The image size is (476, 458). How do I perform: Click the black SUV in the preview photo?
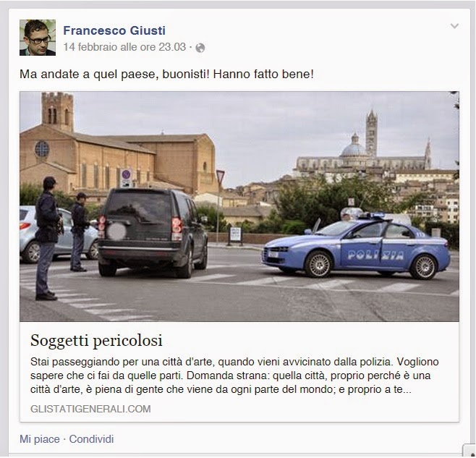pos(153,232)
